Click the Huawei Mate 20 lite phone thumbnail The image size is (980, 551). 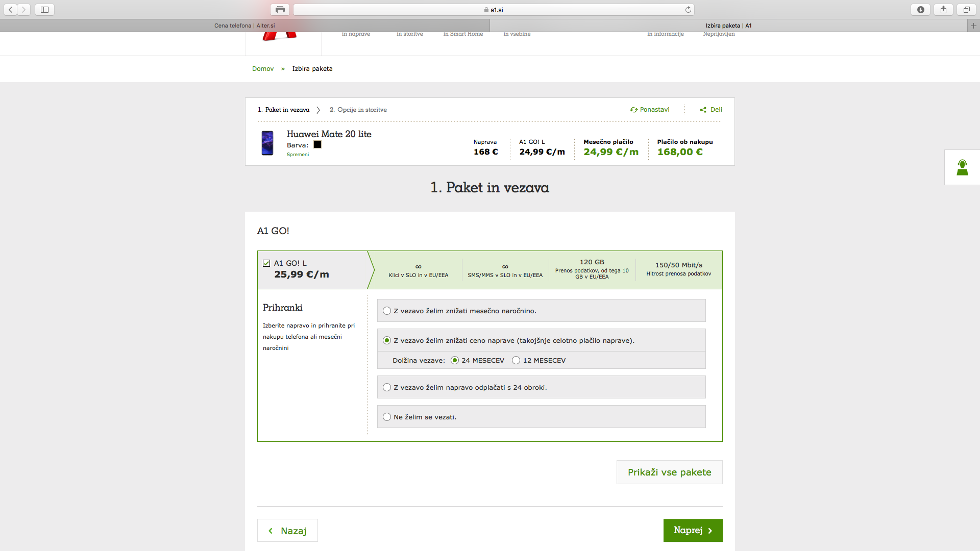[x=267, y=143]
